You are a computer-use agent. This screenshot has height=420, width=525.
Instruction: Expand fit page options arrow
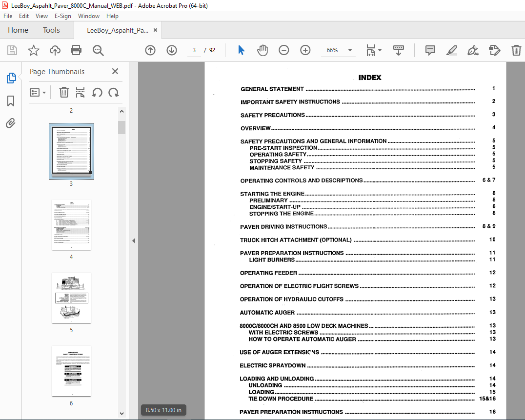click(380, 50)
